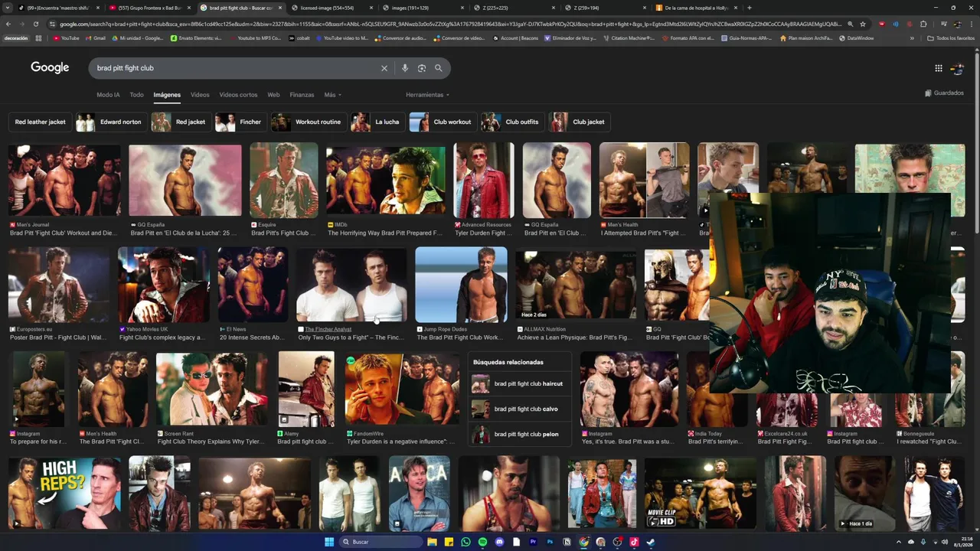Open the ALLMAX Nutrition 'Achieve a Lean Physique' image

coord(576,285)
